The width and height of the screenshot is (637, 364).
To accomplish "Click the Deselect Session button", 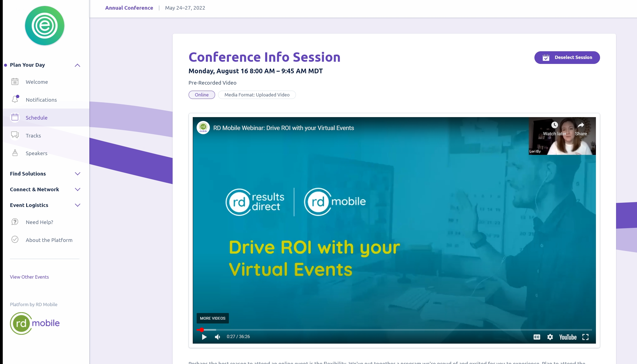I will click(567, 57).
